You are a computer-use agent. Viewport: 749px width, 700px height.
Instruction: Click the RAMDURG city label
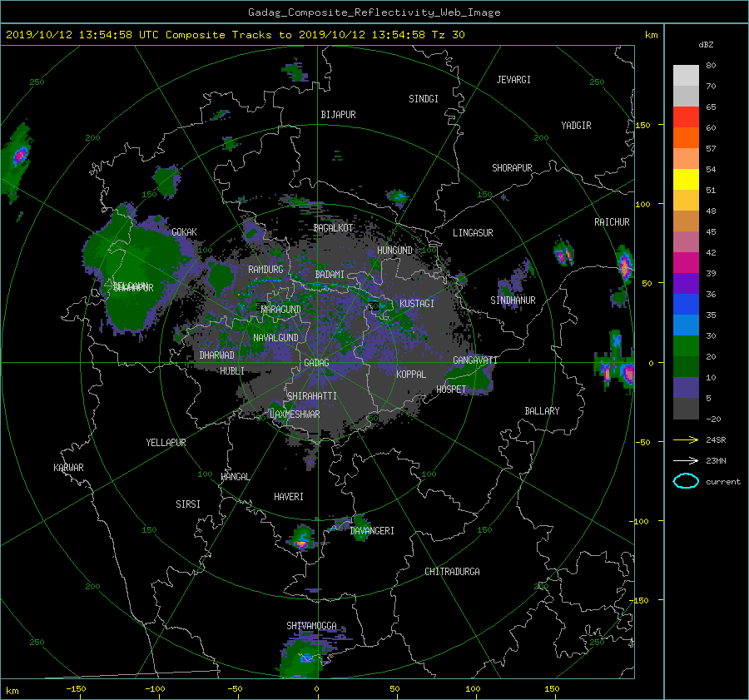click(x=265, y=270)
